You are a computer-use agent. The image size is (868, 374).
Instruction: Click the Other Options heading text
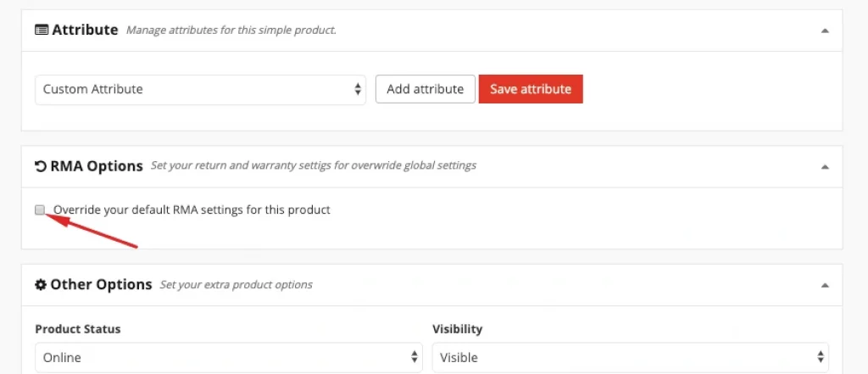pyautogui.click(x=102, y=285)
